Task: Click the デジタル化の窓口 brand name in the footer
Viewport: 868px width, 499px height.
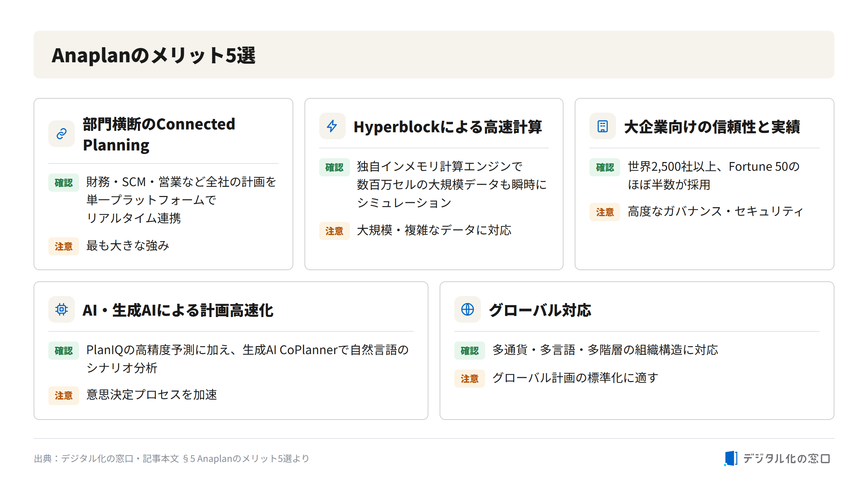Action: (786, 458)
